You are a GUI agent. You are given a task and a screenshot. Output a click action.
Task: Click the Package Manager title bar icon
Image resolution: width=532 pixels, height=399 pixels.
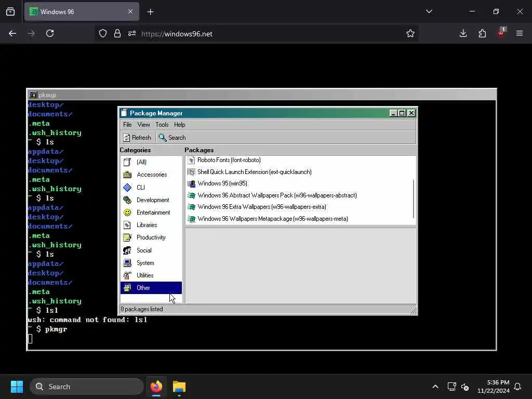[124, 113]
